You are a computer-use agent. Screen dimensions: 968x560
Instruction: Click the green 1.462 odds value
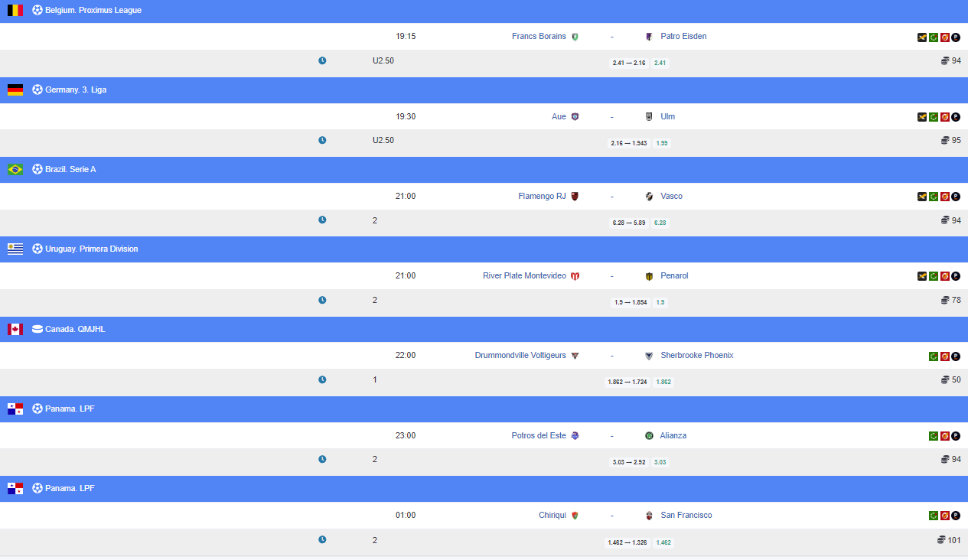point(663,542)
